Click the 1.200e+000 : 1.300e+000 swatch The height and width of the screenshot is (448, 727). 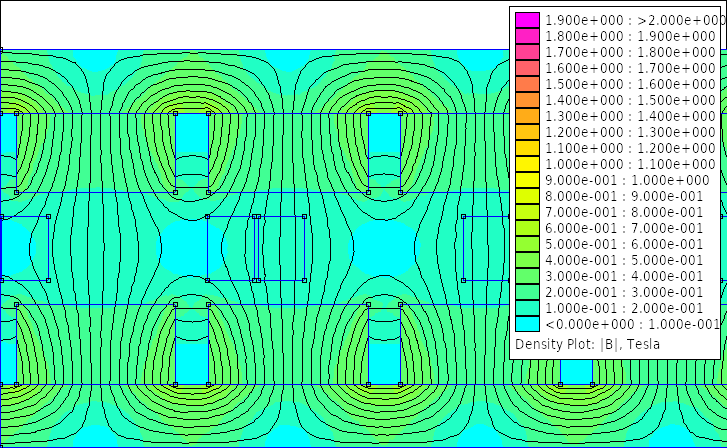pos(527,132)
